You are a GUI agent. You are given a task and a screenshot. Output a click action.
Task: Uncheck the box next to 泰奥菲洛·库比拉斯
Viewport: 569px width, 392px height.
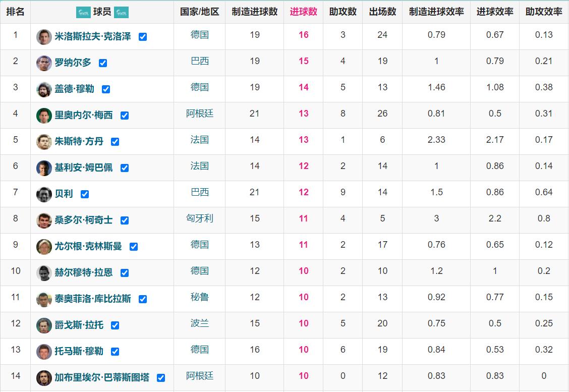click(143, 299)
